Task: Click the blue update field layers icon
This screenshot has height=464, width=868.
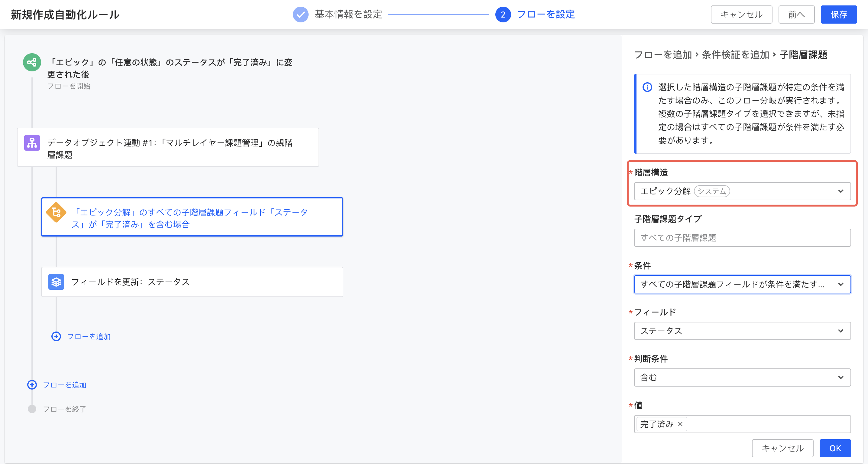Action: [x=56, y=282]
